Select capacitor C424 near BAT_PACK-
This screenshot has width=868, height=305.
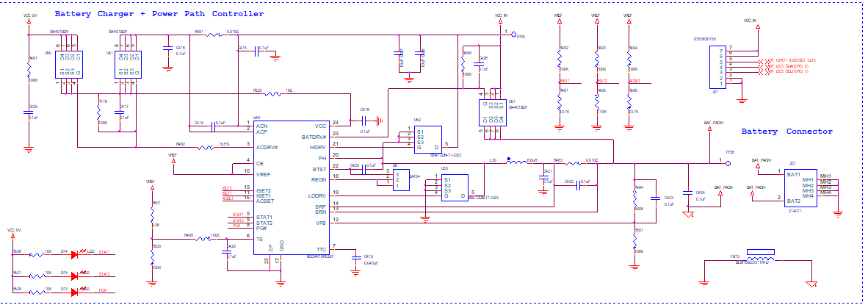[687, 192]
